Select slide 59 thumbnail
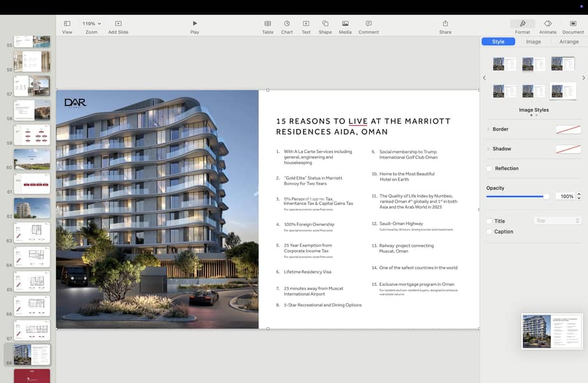The width and height of the screenshot is (588, 383). [32, 135]
